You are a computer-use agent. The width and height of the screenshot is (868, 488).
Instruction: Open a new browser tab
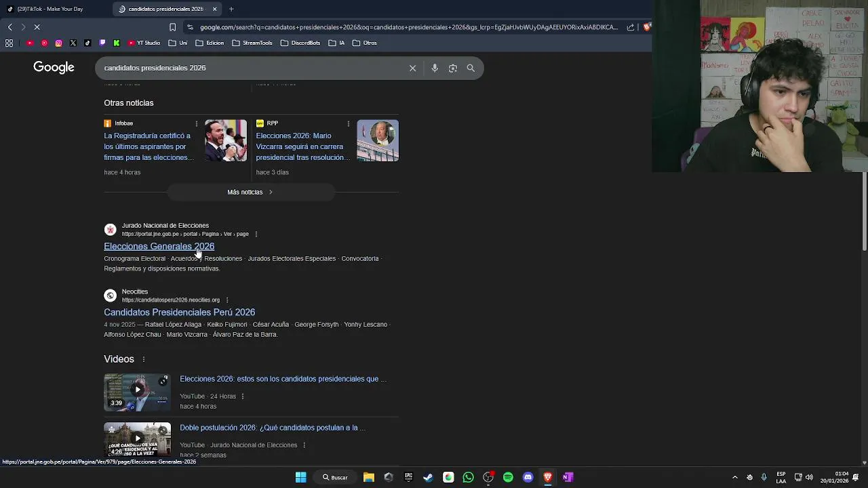point(231,9)
